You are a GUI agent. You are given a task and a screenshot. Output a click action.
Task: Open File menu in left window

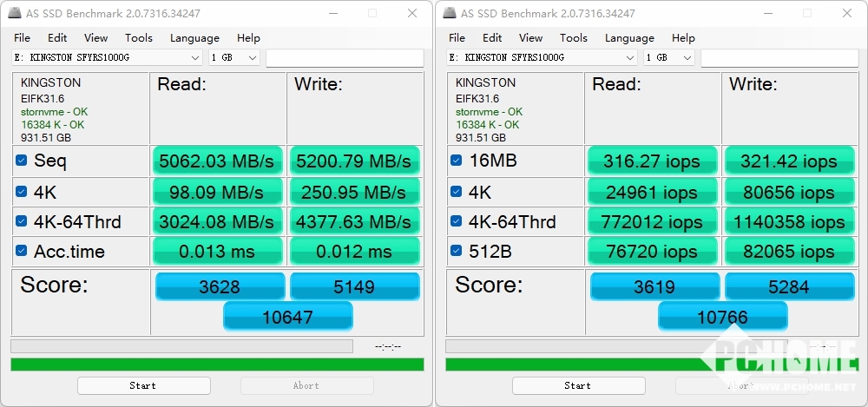(x=23, y=37)
